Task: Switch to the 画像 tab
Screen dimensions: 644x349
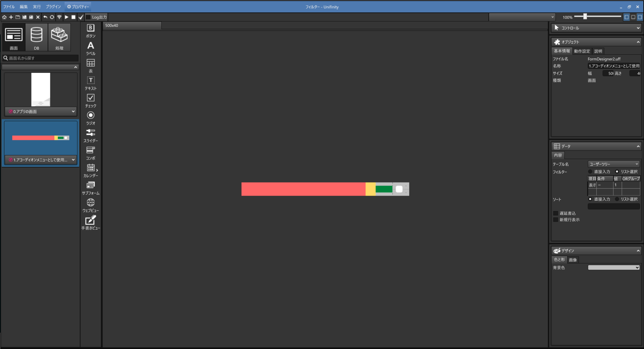Action: pos(573,260)
